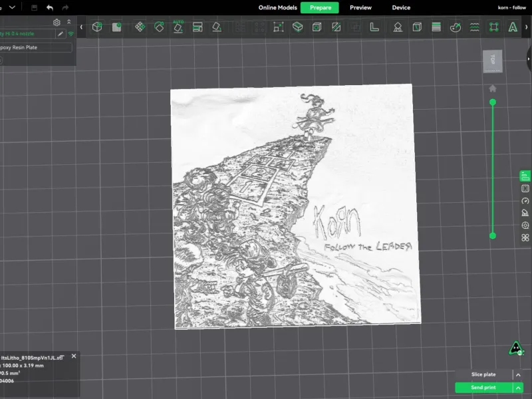Select the Text tool letter A
Viewport: 532px width, 399px height.
point(513,27)
